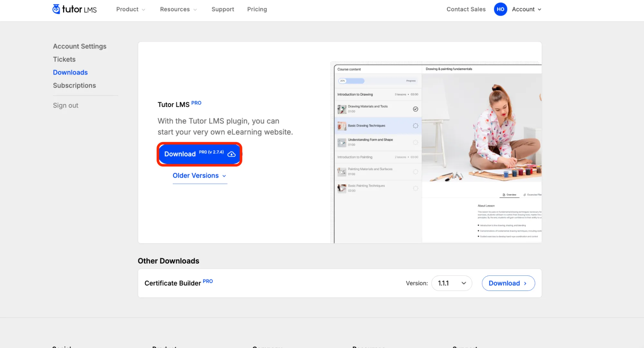Open Account Settings in sidebar
The width and height of the screenshot is (644, 348).
[80, 46]
